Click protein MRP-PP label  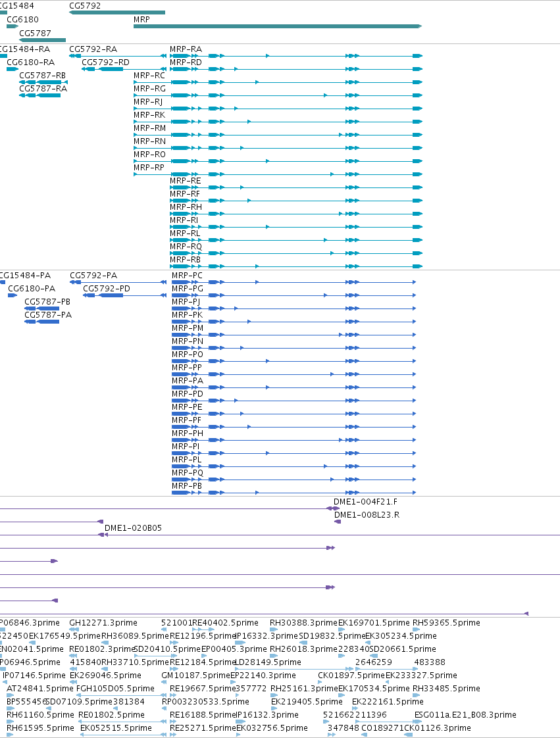(x=186, y=368)
